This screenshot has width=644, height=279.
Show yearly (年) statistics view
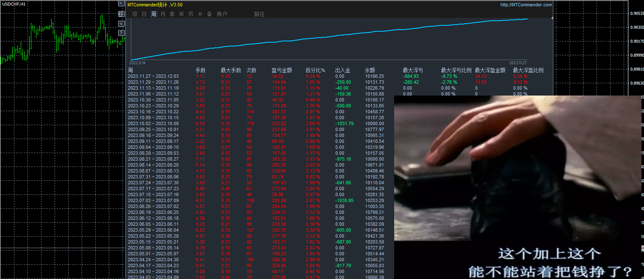[181, 14]
